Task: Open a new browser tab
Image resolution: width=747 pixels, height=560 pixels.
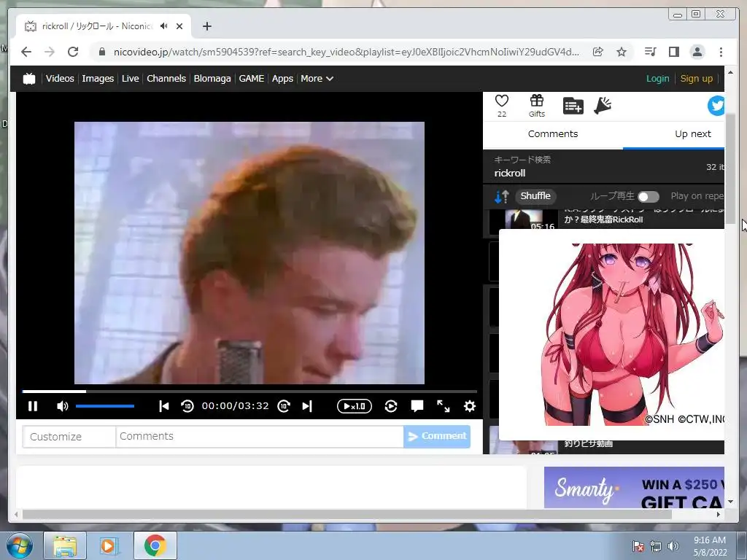Action: pyautogui.click(x=206, y=26)
